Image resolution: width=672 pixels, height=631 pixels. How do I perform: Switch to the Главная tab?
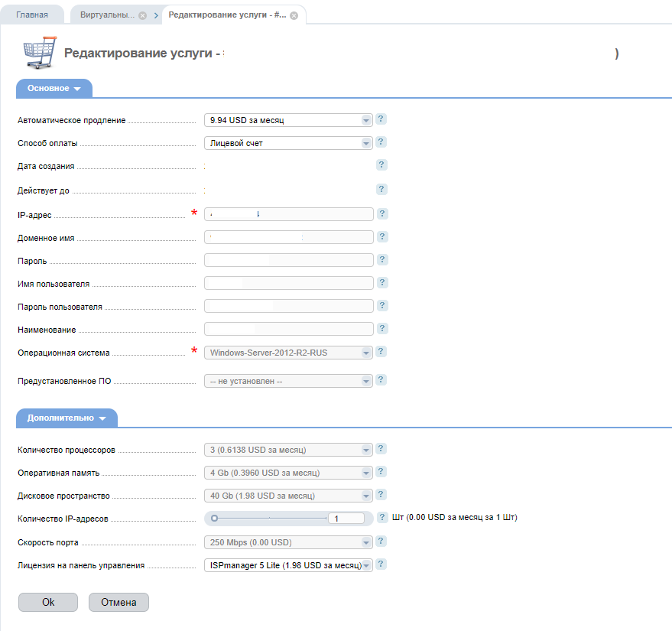pos(32,15)
